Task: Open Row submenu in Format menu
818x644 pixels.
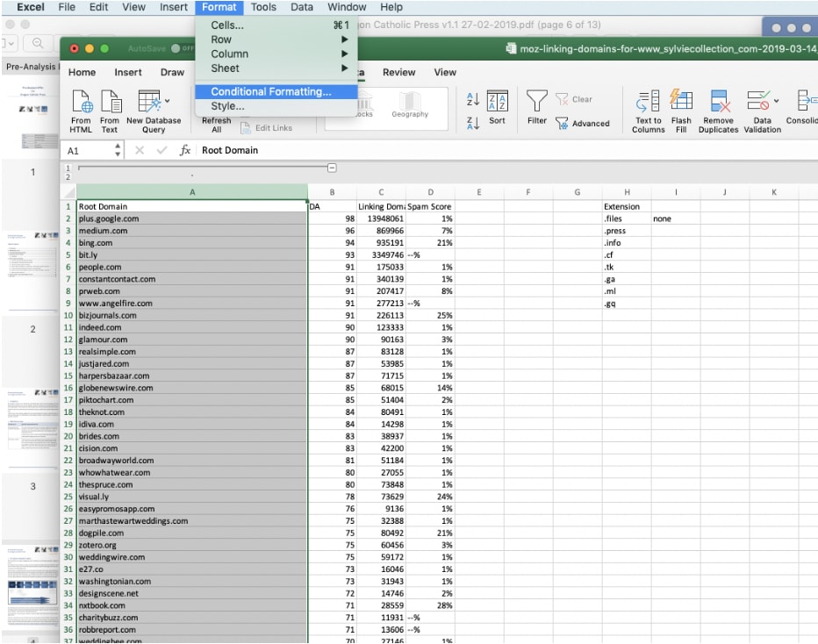Action: [276, 39]
